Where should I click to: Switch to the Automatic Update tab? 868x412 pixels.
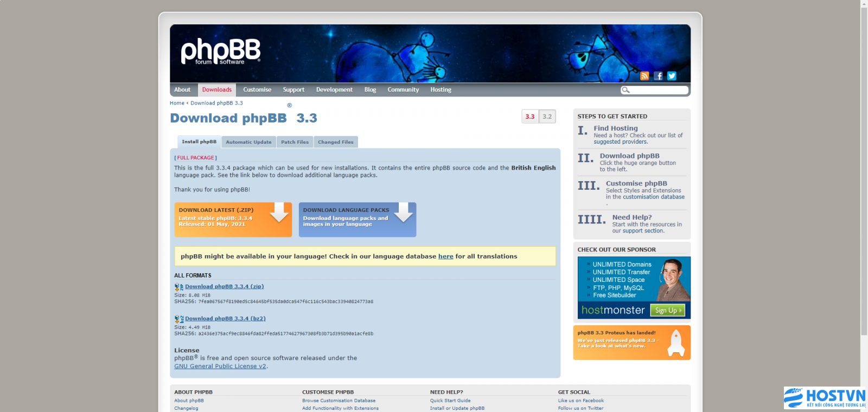tap(248, 142)
